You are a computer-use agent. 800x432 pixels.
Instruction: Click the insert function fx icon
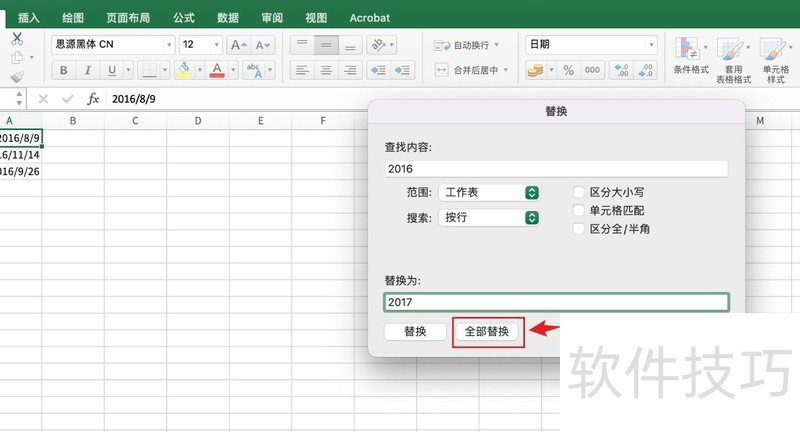(93, 99)
